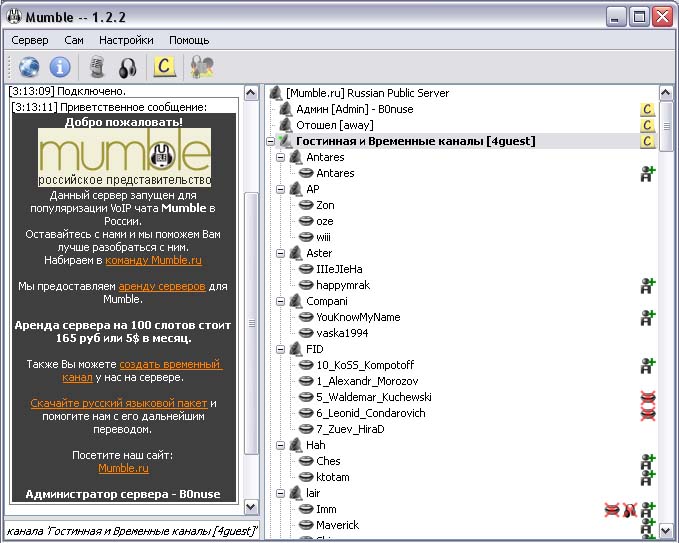Open the Настройки menu
The width and height of the screenshot is (679, 543).
[126, 40]
